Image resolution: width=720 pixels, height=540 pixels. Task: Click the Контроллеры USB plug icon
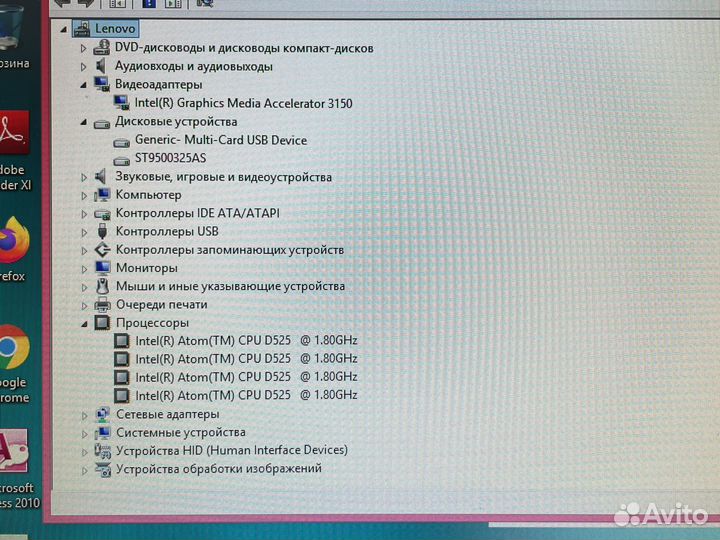[102, 231]
